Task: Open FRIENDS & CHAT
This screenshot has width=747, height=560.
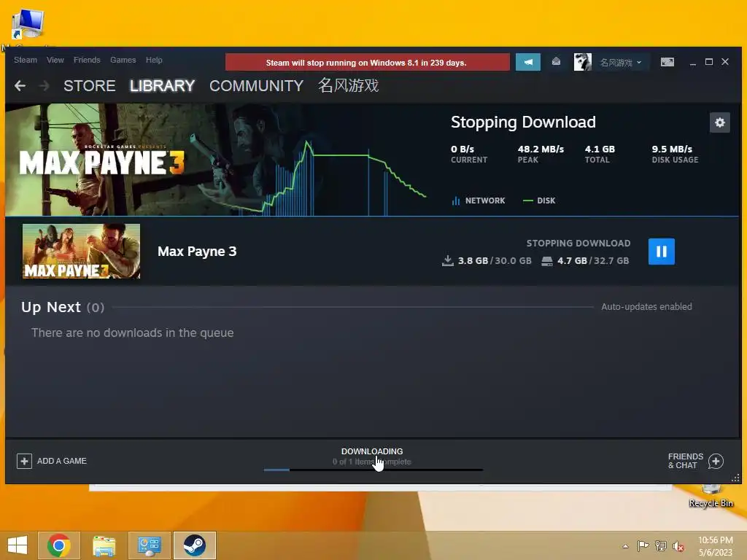Action: point(695,461)
